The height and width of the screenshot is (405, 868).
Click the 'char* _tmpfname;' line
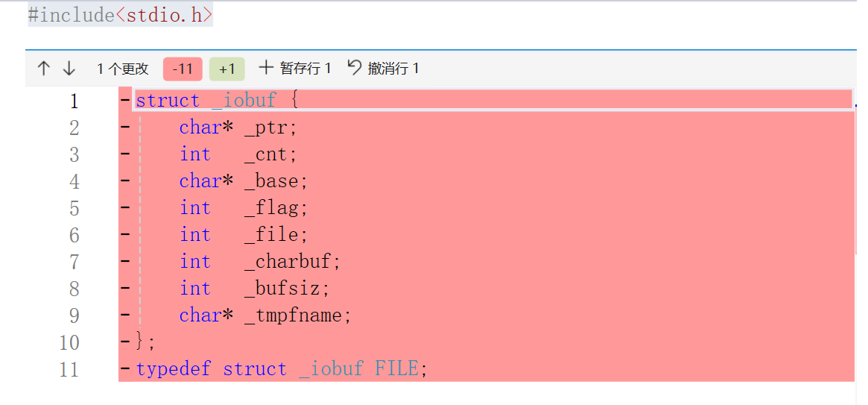[x=266, y=315]
